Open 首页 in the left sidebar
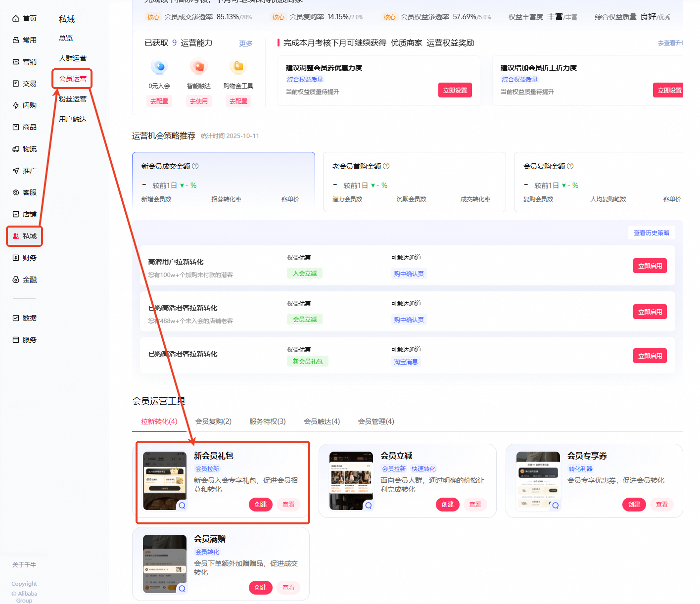Screen dimensions: 700x604 (x=25, y=18)
